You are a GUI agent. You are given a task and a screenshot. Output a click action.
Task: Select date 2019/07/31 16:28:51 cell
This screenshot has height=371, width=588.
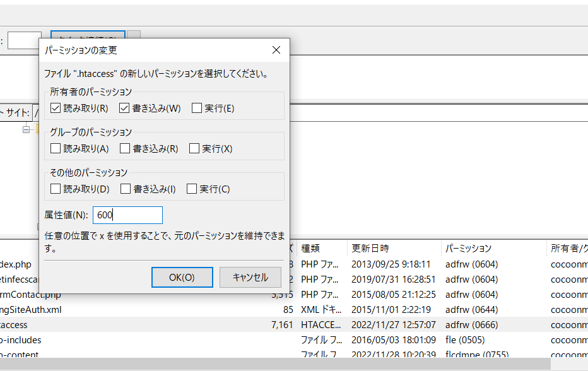click(x=394, y=280)
